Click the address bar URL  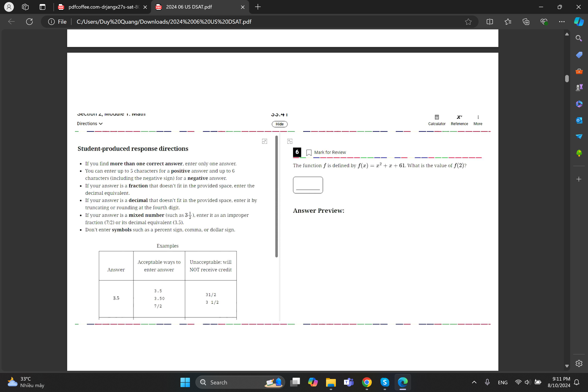[x=164, y=22]
